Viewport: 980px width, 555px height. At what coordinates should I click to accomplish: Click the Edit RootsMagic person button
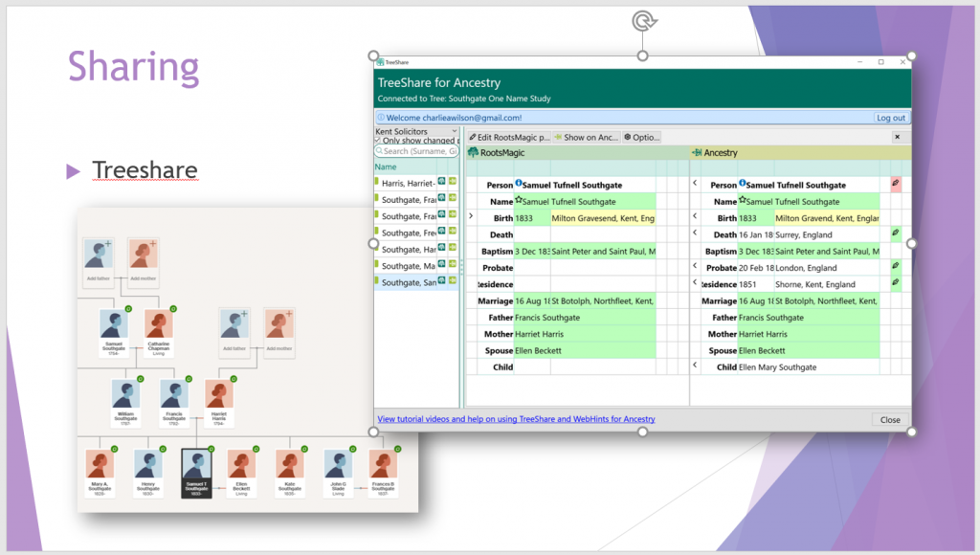tap(509, 137)
